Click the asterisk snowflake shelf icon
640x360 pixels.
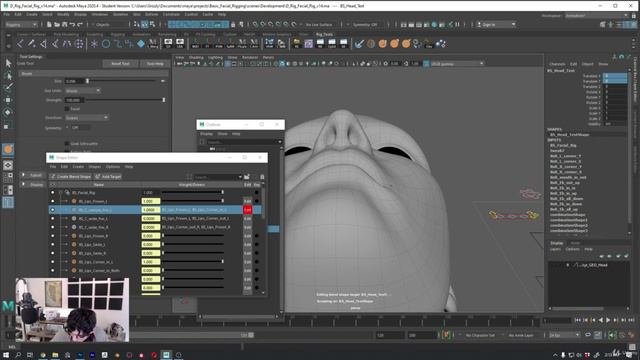click(94, 43)
